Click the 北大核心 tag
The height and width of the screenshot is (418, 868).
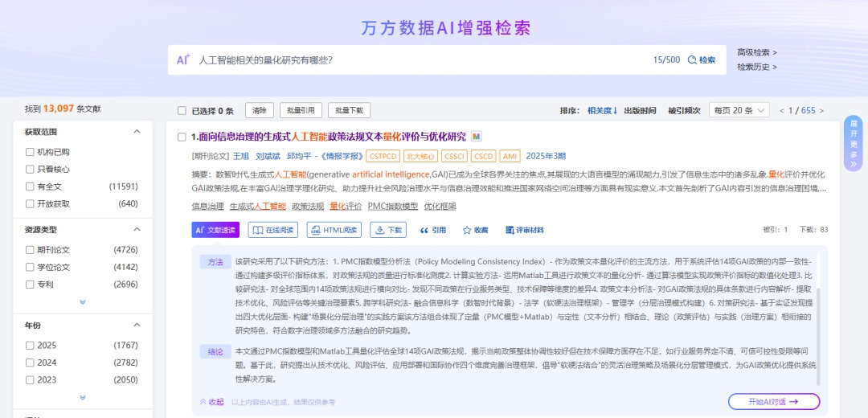(x=420, y=156)
